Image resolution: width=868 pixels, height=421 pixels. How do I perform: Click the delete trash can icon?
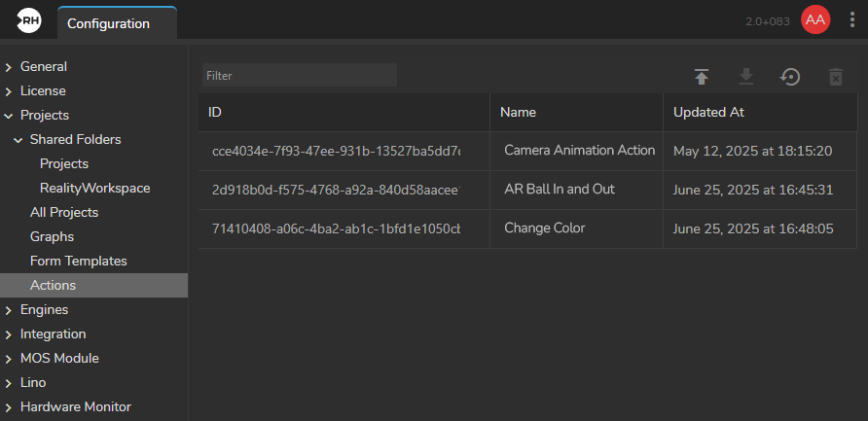[835, 77]
